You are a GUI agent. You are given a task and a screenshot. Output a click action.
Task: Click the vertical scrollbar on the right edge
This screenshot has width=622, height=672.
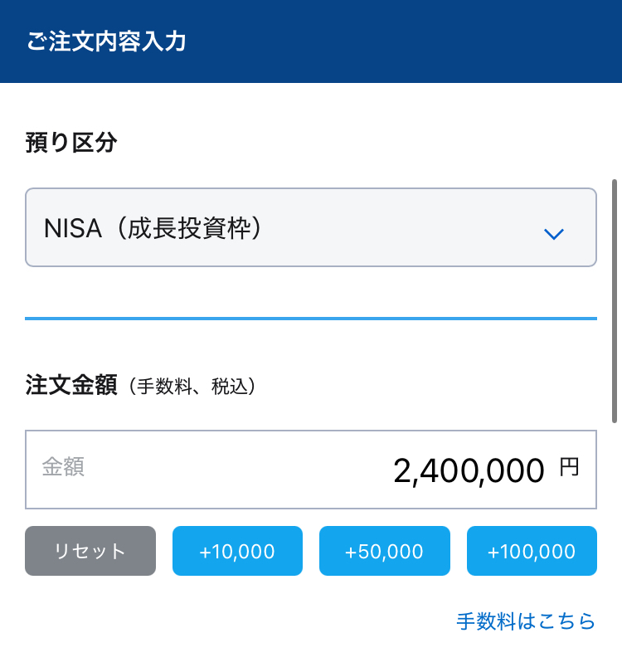click(x=615, y=299)
